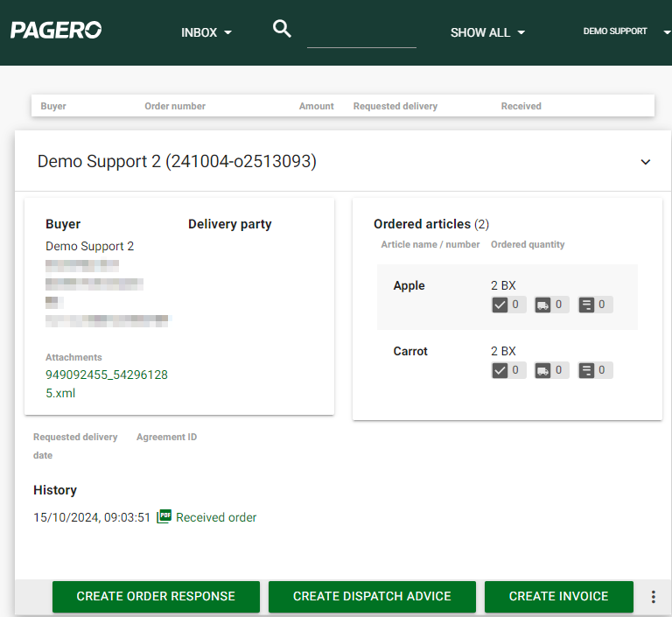Screen dimensions: 672x617
Task: Click the Agreement ID label
Action: (167, 437)
